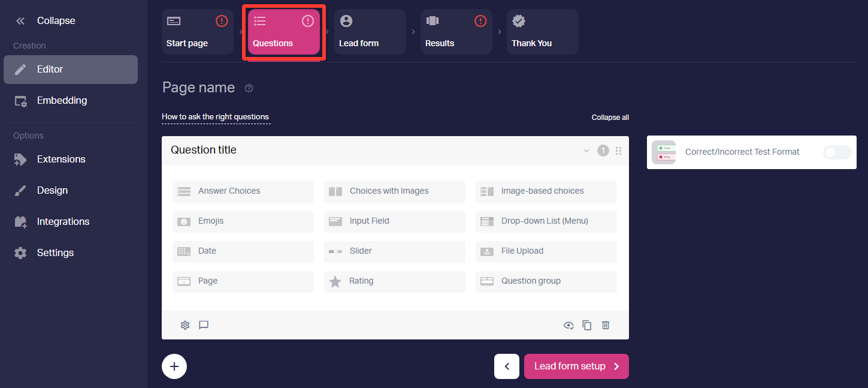868x388 pixels.
Task: Go to the Start page step
Action: pos(197,32)
